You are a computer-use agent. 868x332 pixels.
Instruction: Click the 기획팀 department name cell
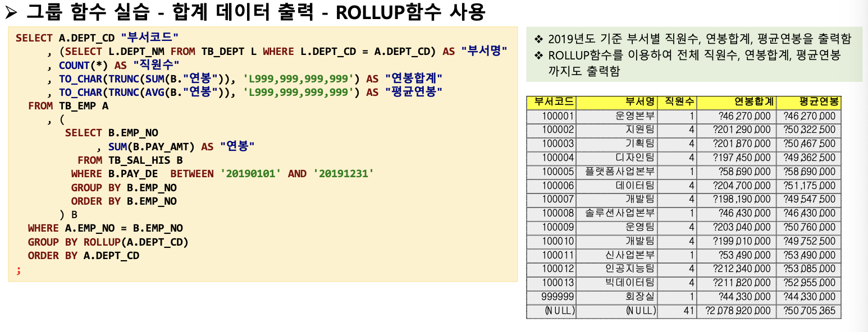616,144
